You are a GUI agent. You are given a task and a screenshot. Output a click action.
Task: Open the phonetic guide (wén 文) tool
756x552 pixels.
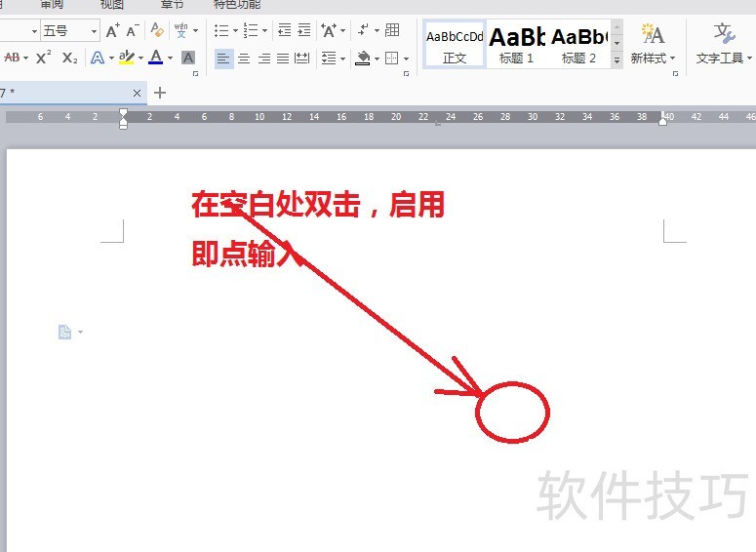tap(181, 30)
